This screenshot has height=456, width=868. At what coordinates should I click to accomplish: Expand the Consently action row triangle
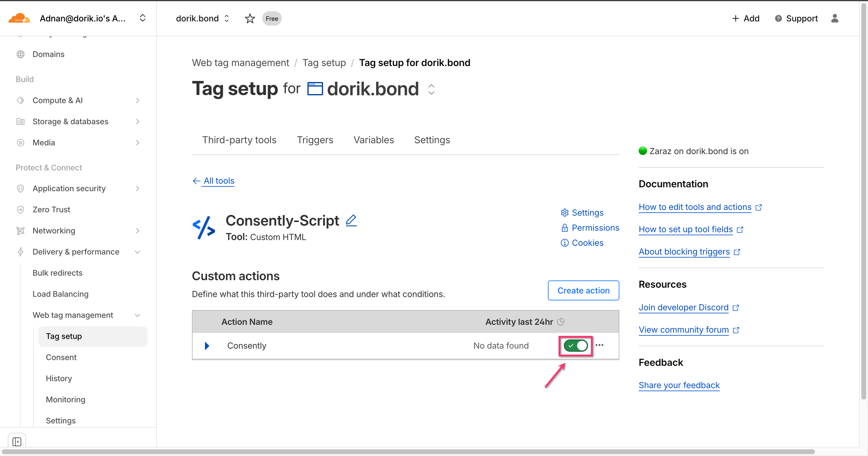pyautogui.click(x=207, y=346)
